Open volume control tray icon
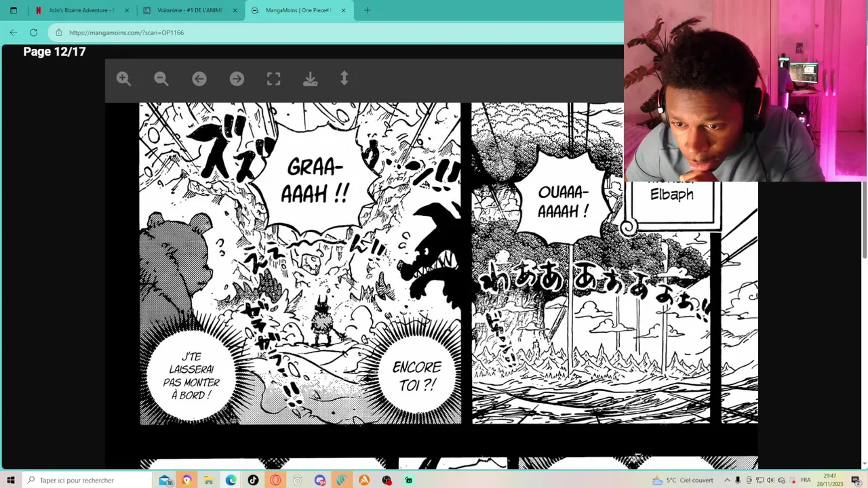 770,480
